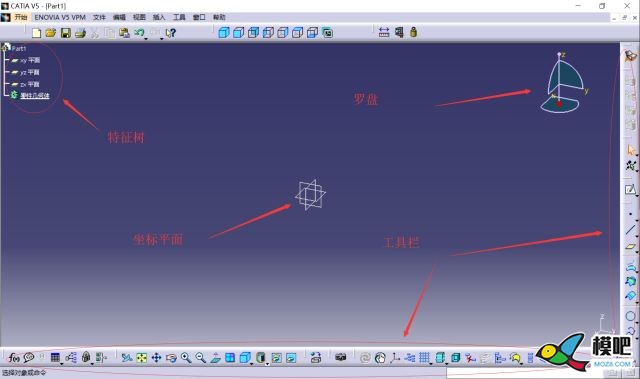Click the Plane tool in right toolbar
Viewport: 640px width, 379px height.
631,247
